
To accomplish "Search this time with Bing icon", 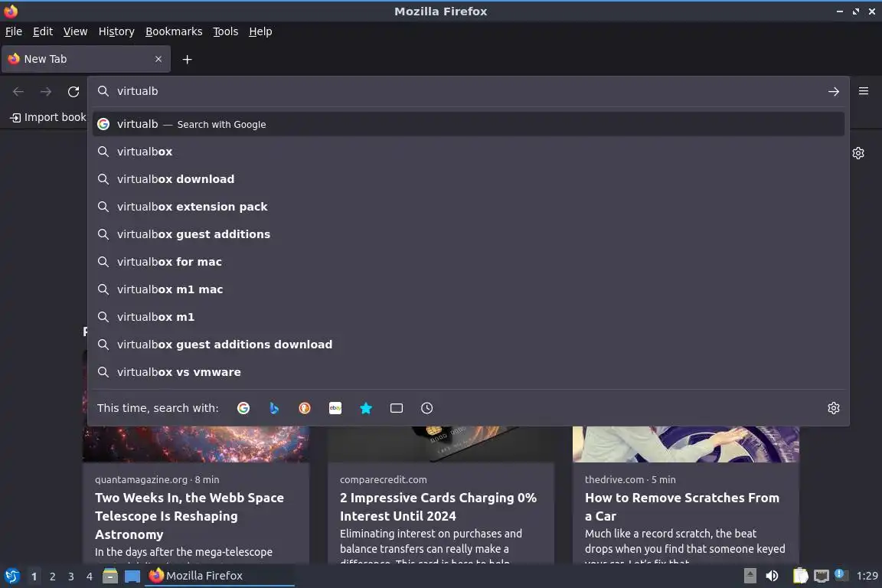I will point(274,408).
